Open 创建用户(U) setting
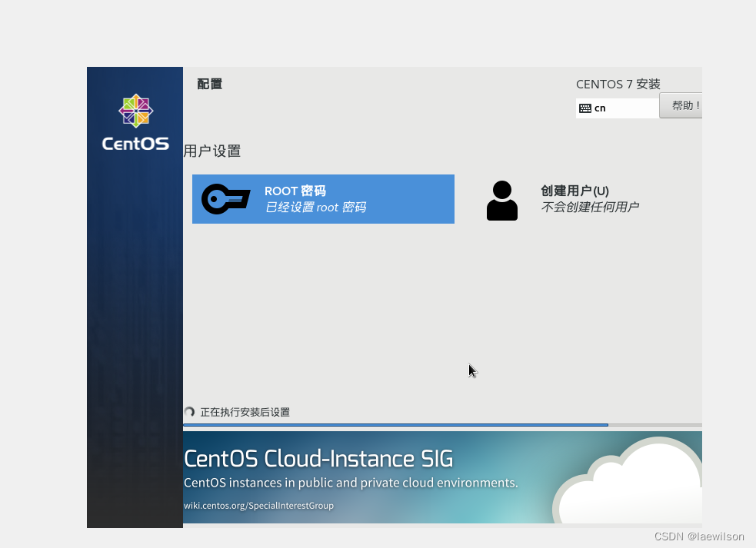The width and height of the screenshot is (756, 548). (x=563, y=200)
